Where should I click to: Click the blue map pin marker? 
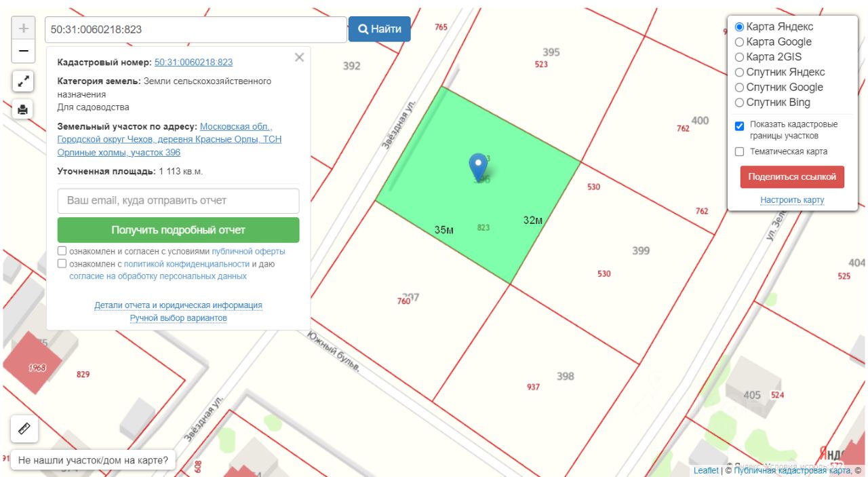click(x=479, y=166)
